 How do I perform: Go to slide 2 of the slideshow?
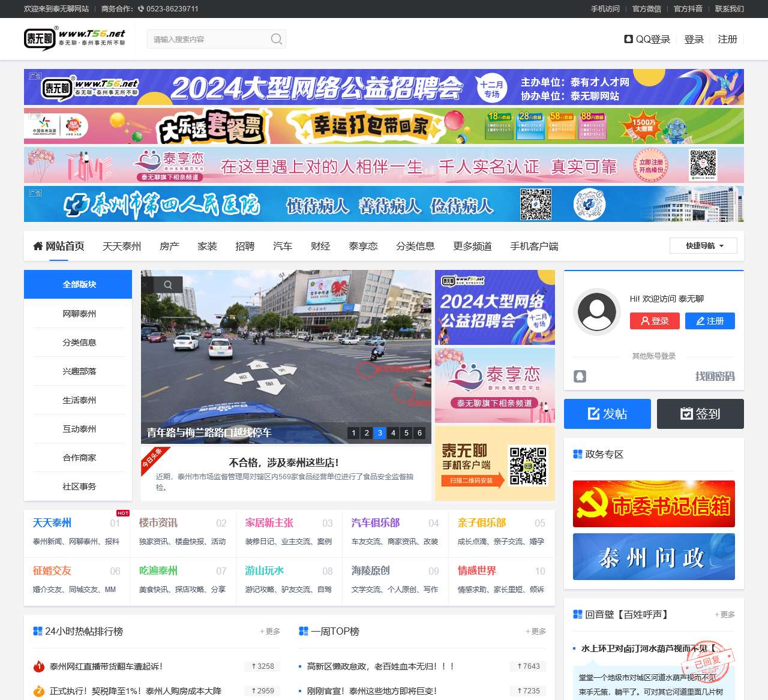pyautogui.click(x=367, y=432)
